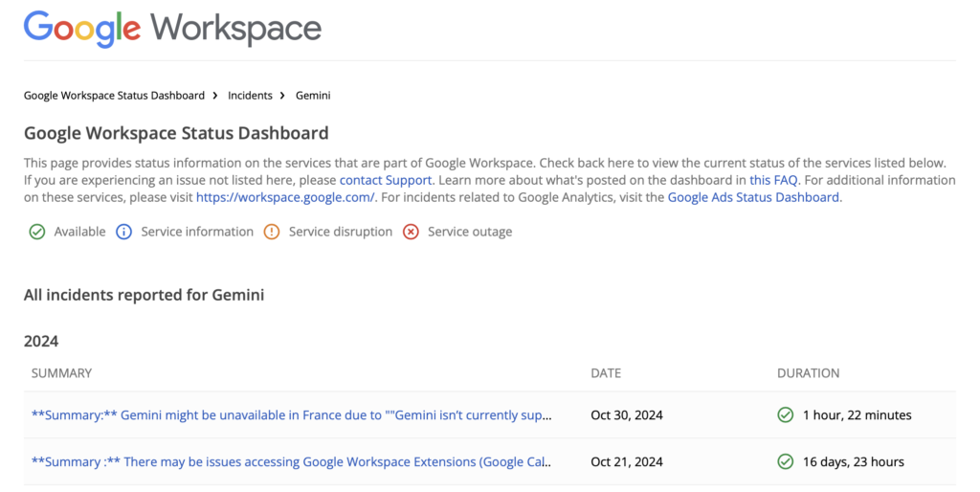Click the Service outage legend label
The height and width of the screenshot is (492, 980).
[470, 232]
